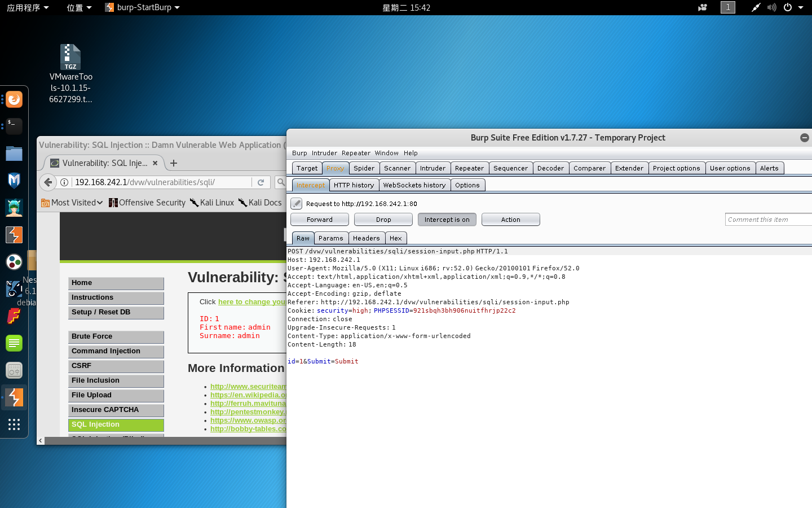
Task: Open the Window menu
Action: 386,153
